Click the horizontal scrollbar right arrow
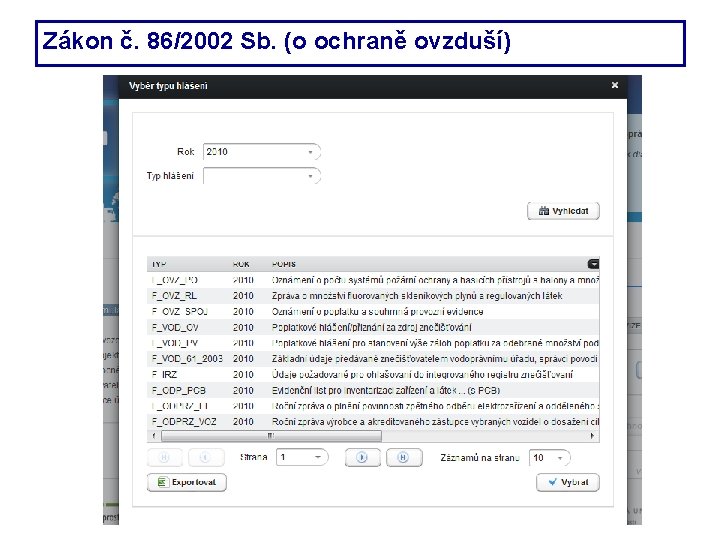The height and width of the screenshot is (540, 720). click(592, 435)
